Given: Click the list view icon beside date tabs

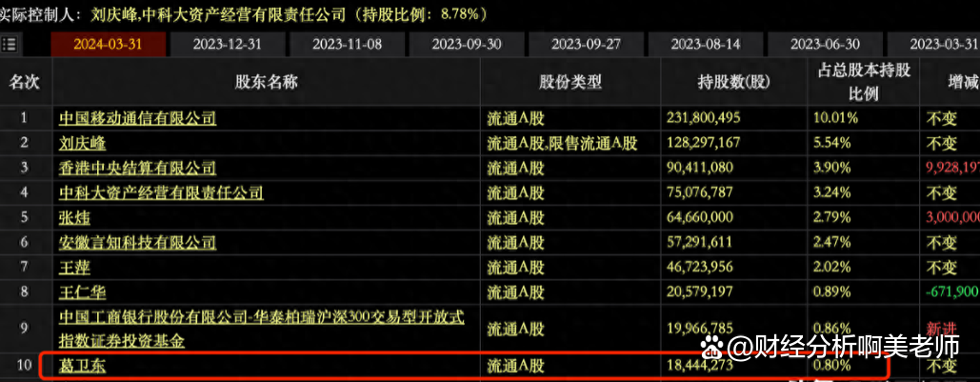Looking at the screenshot, I should tap(10, 44).
